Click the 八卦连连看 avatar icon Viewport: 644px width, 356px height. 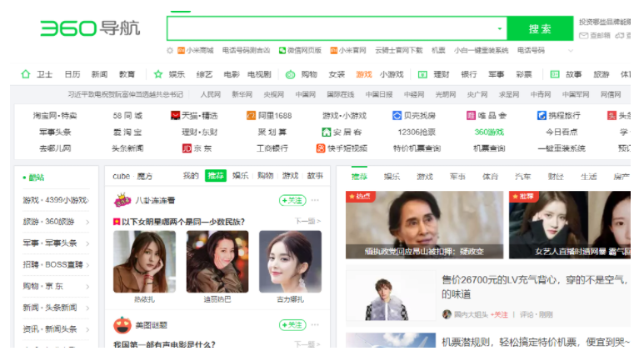(x=122, y=200)
